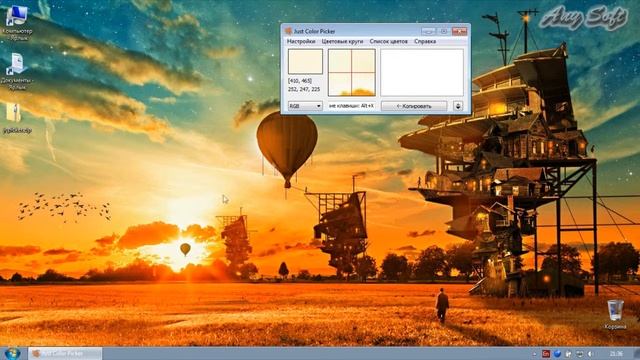
Task: Click the taskbar clock
Action: click(616, 354)
